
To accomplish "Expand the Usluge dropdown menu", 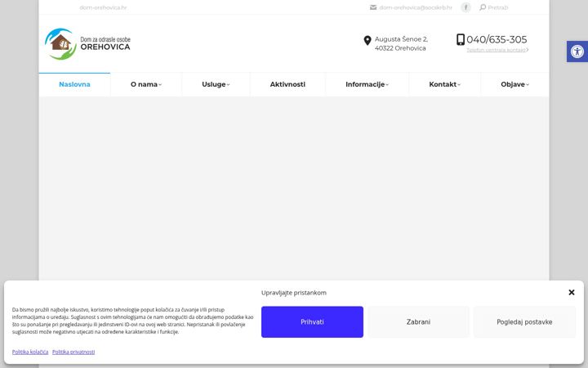I will [x=216, y=84].
